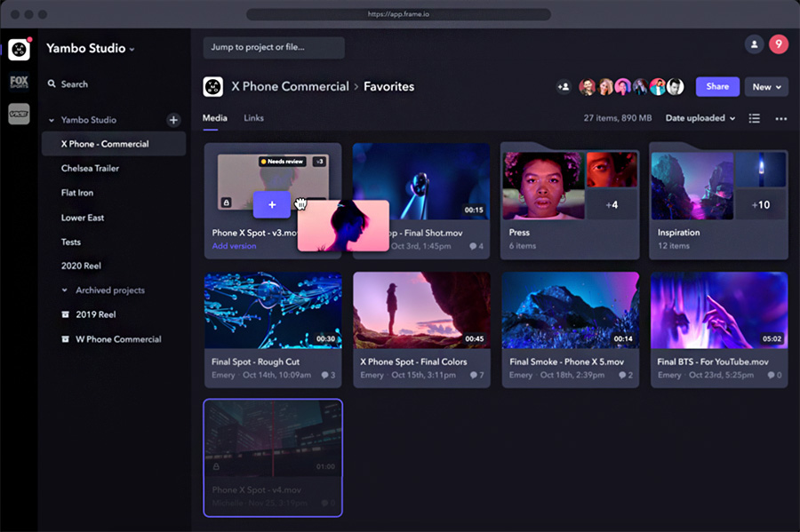
Task: Open the Press folder
Action: [570, 202]
